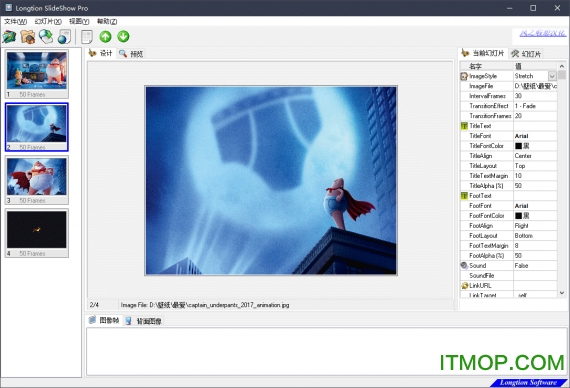The image size is (570, 388).
Task: Select the 当前幻灯片 properties tab
Action: [x=483, y=53]
